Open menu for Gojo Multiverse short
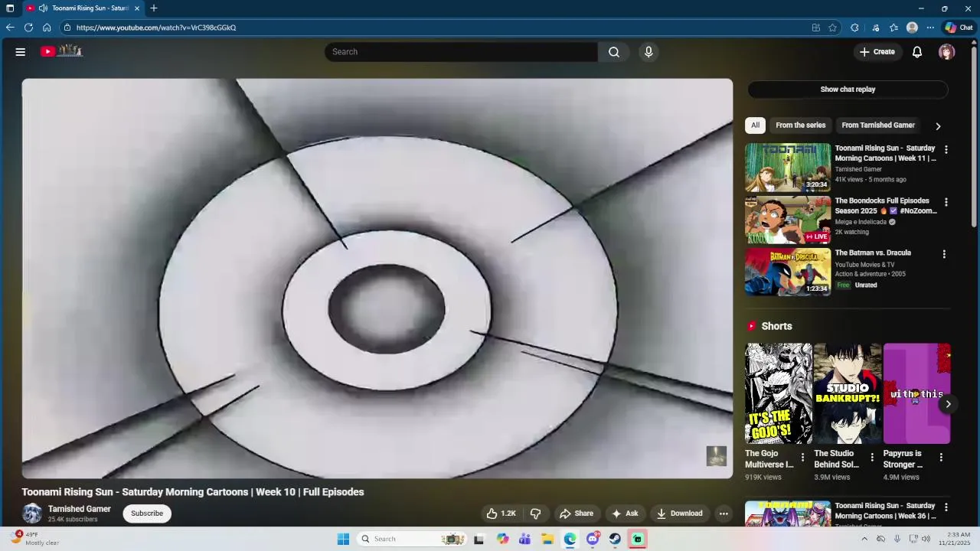The width and height of the screenshot is (980, 551). tap(802, 458)
